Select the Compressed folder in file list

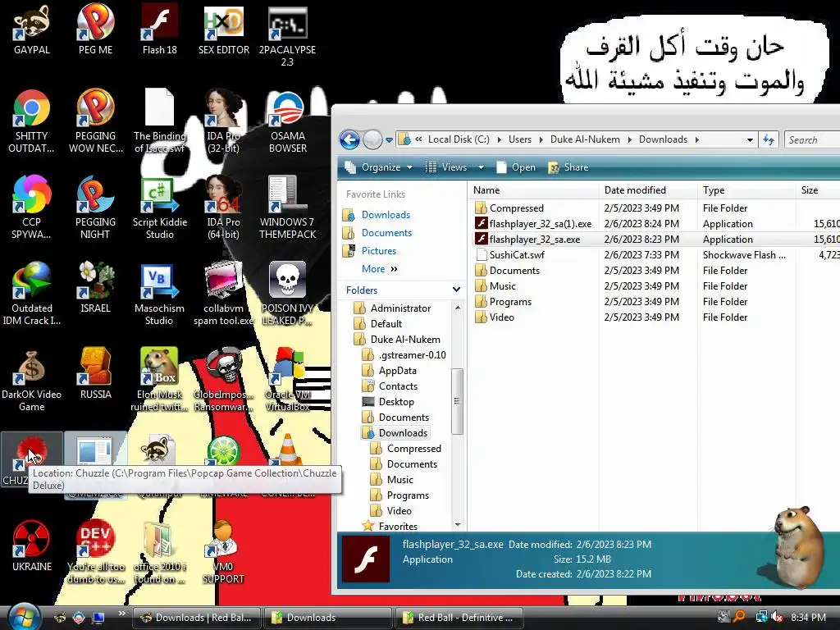516,208
